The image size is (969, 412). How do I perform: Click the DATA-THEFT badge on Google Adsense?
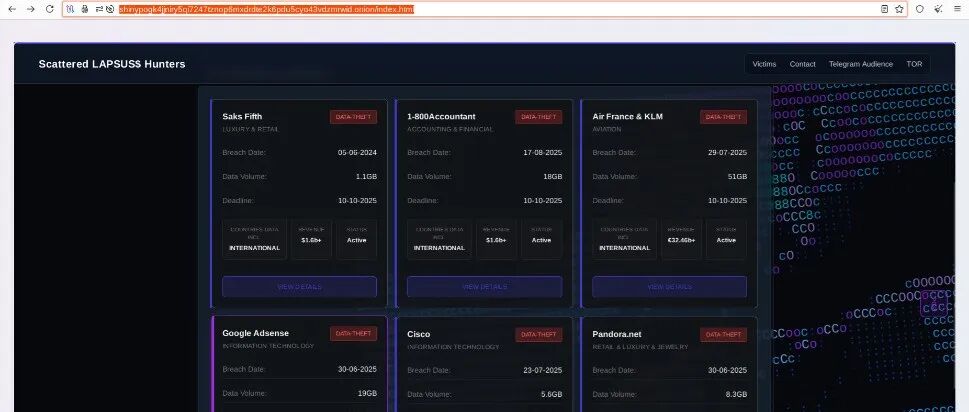pyautogui.click(x=353, y=334)
